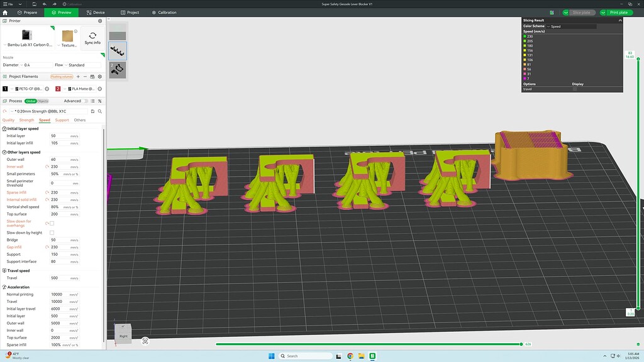644x362 pixels.
Task: Open the File menu
Action: point(8,4)
